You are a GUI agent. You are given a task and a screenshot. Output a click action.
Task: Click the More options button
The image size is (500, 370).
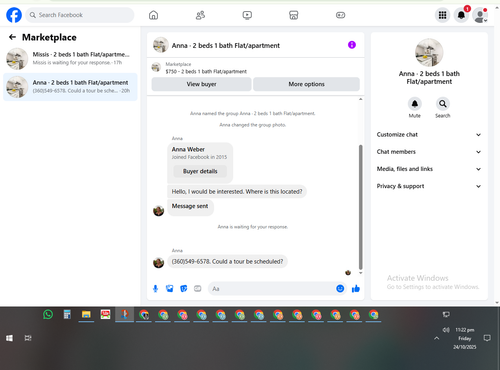306,84
